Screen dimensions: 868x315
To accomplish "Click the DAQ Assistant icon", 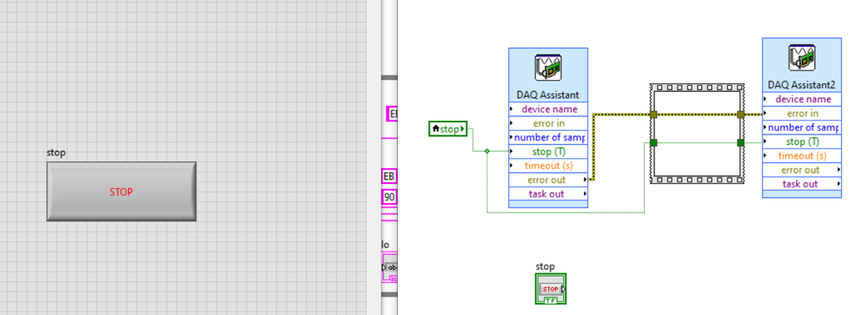I will [548, 68].
